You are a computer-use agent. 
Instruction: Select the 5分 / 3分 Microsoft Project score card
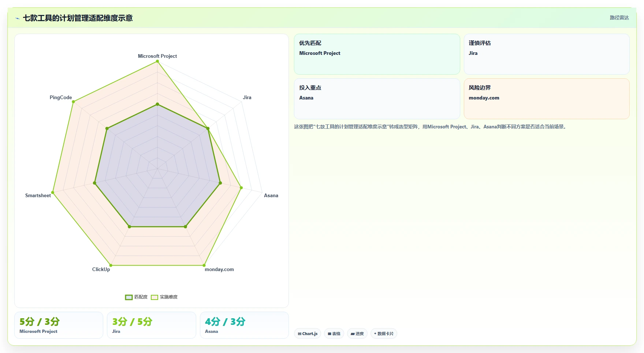tap(59, 325)
